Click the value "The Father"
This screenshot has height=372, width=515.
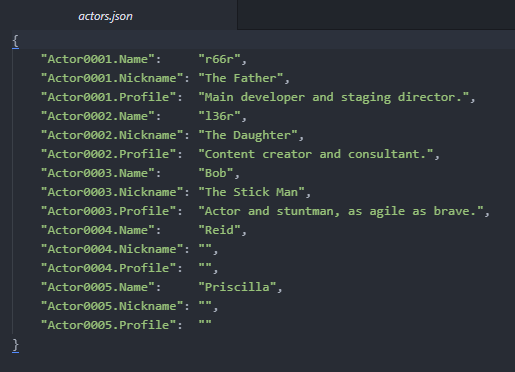tap(241, 78)
